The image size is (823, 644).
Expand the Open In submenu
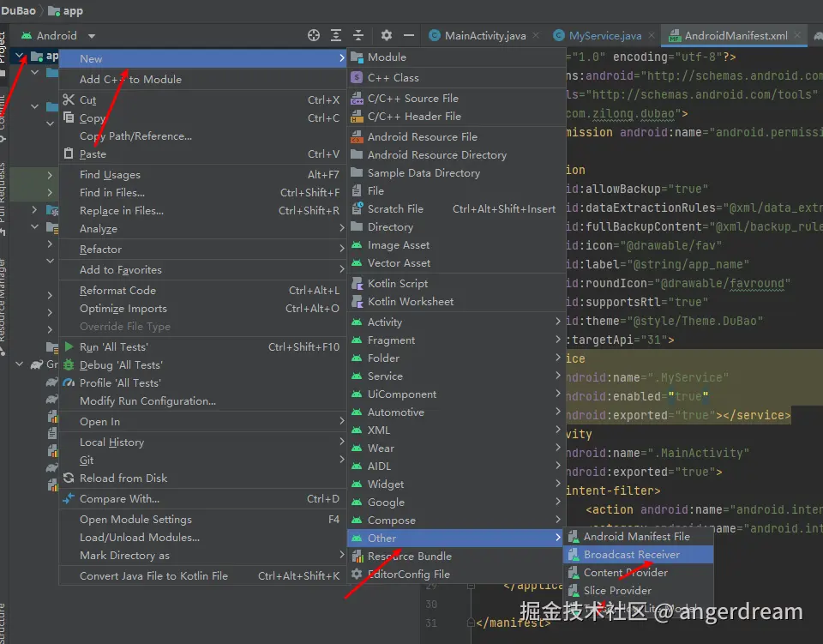click(x=202, y=421)
